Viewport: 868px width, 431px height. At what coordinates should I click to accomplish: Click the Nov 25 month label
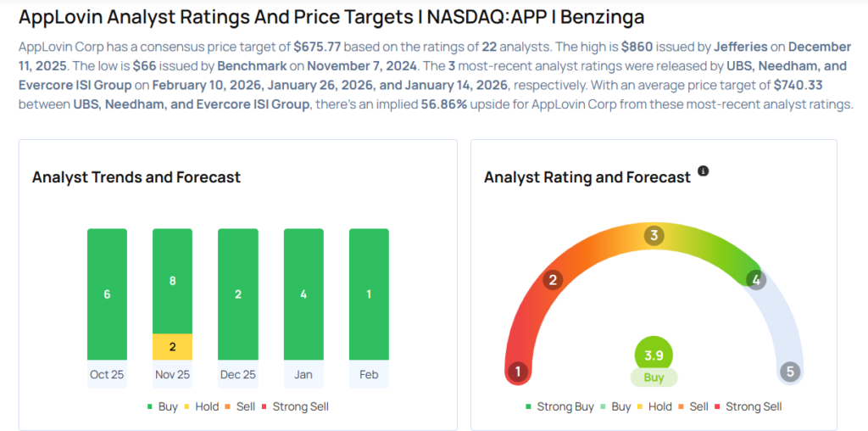(x=172, y=374)
